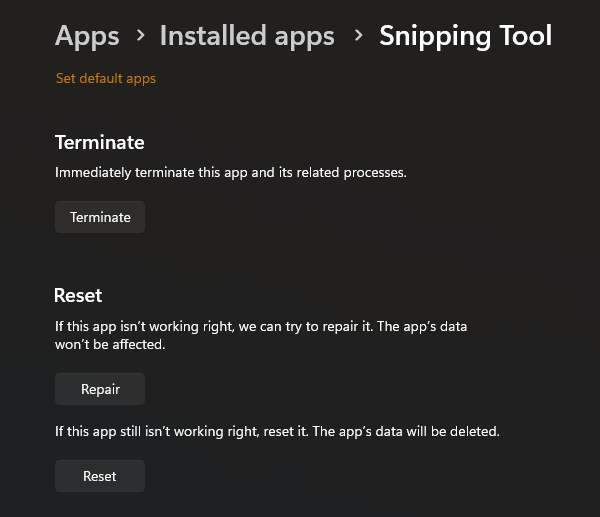Click the chevron right after Apps

(x=140, y=36)
